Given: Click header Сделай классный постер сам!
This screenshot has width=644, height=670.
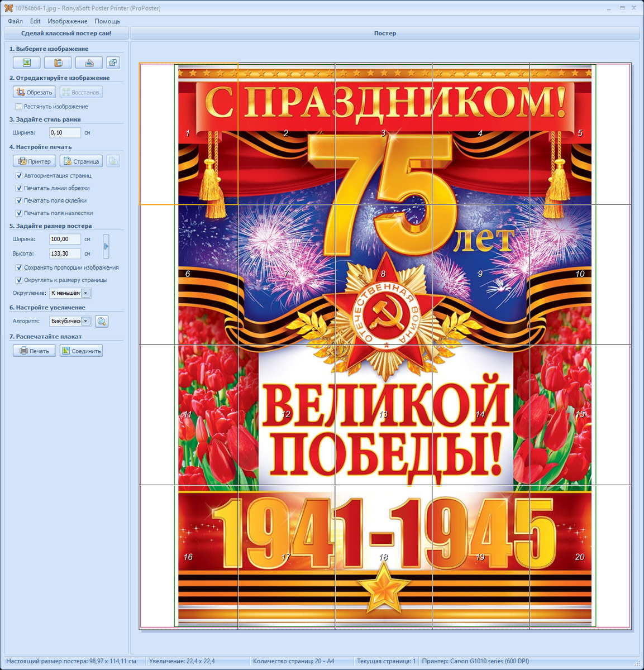Looking at the screenshot, I should click(66, 33).
